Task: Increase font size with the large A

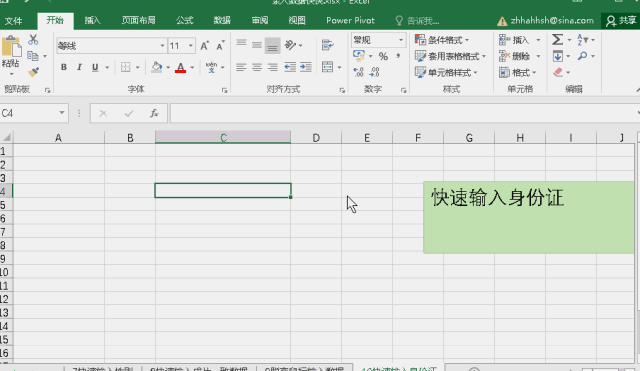Action: point(204,45)
